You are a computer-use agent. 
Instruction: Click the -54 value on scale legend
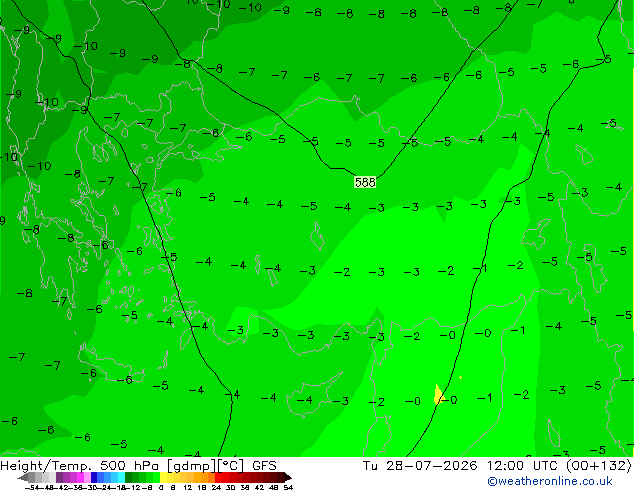[x=32, y=487]
